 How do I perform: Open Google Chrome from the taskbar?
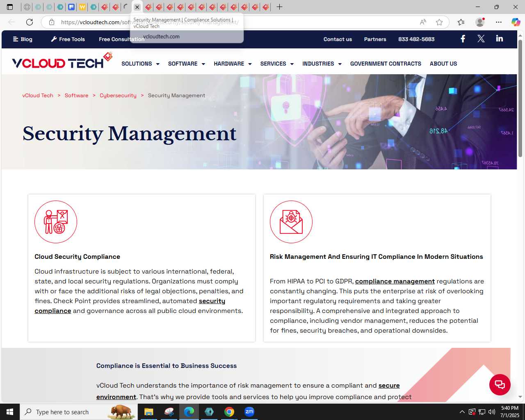[229, 412]
